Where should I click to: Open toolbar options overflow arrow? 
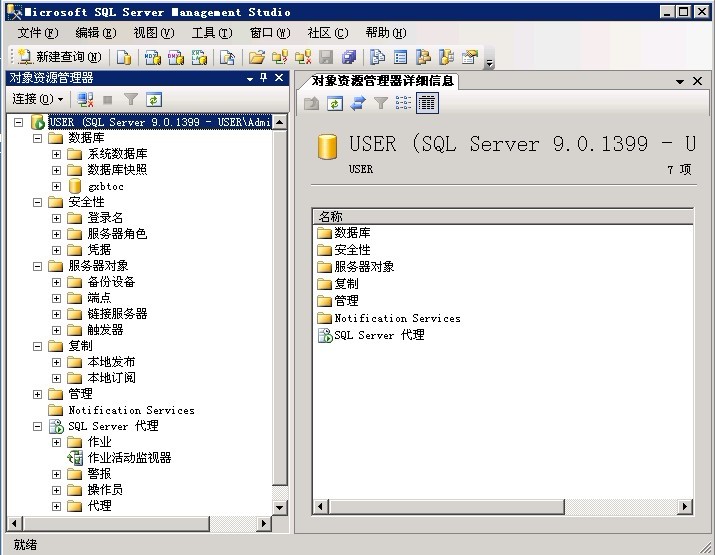(489, 62)
